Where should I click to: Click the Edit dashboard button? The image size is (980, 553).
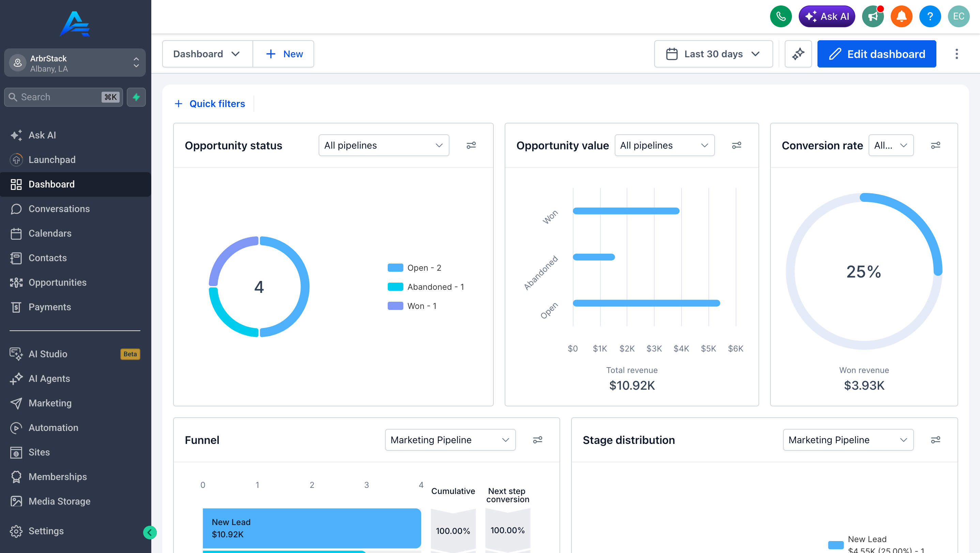tap(876, 54)
